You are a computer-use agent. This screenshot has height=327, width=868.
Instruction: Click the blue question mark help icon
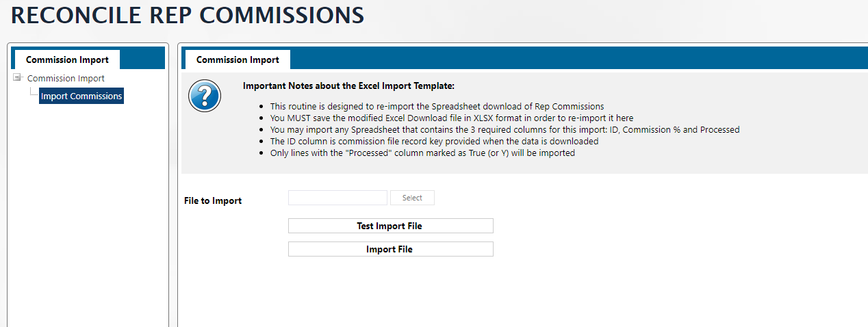click(204, 95)
